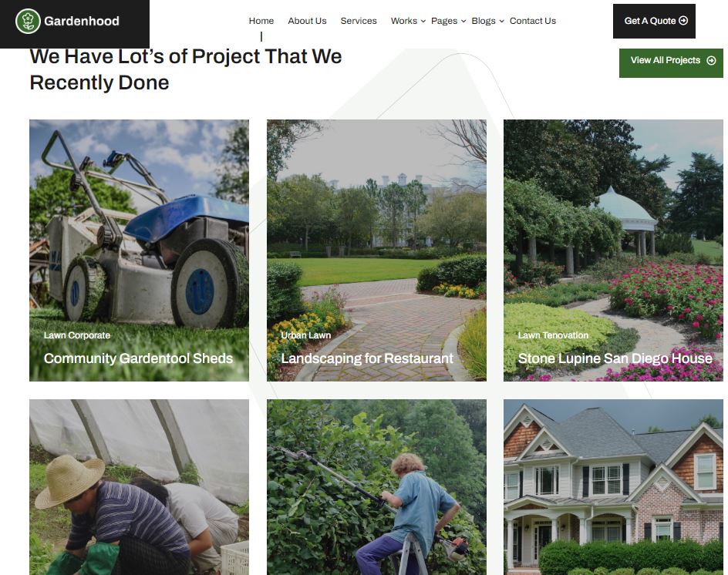Open the suburban house project thumbnail

(613, 487)
